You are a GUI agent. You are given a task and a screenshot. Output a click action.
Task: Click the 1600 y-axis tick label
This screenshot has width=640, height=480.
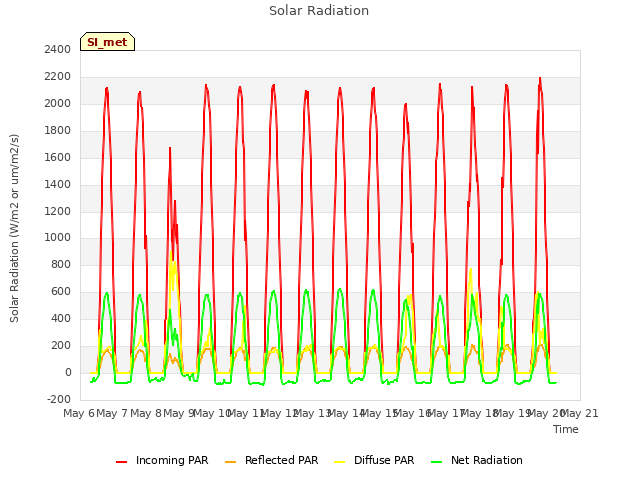pos(58,158)
